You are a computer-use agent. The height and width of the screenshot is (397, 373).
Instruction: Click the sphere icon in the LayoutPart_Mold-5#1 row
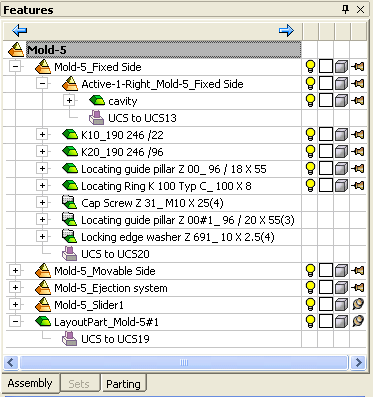pos(358,321)
